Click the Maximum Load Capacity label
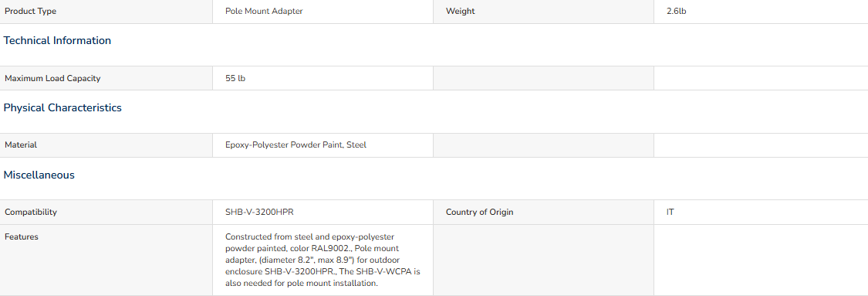Image resolution: width=868 pixels, height=296 pixels. (x=52, y=79)
